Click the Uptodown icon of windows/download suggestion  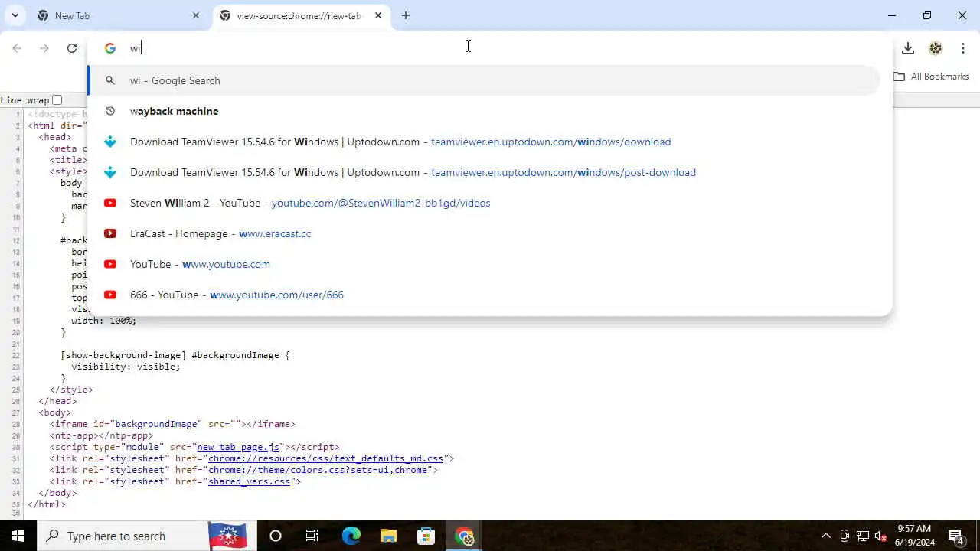pyautogui.click(x=110, y=142)
